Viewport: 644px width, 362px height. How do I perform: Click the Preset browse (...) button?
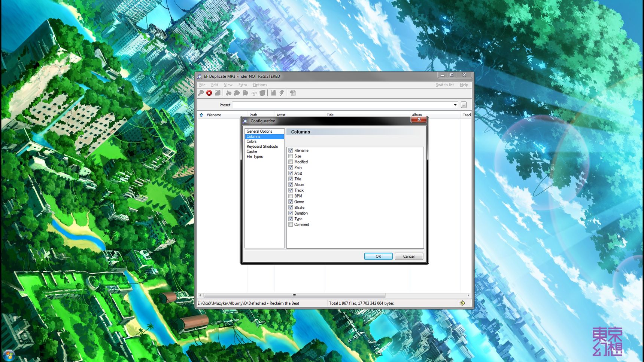pyautogui.click(x=464, y=105)
